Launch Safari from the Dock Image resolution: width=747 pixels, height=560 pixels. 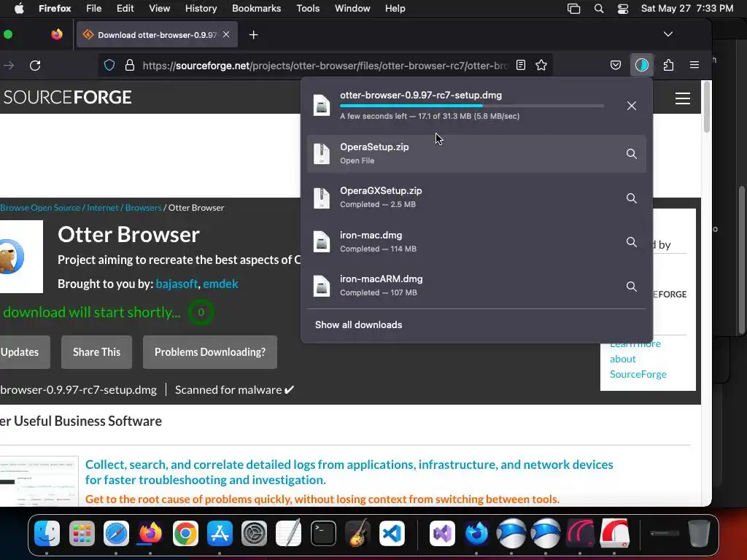coord(116,533)
